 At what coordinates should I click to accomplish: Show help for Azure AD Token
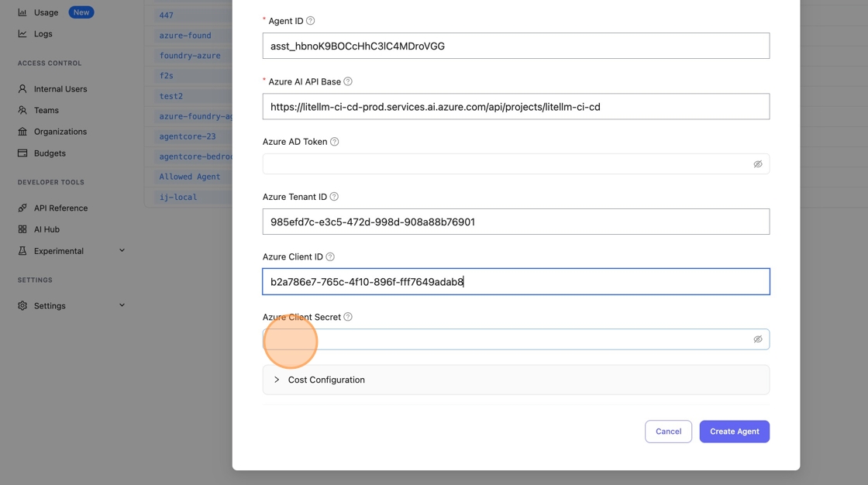tap(334, 142)
